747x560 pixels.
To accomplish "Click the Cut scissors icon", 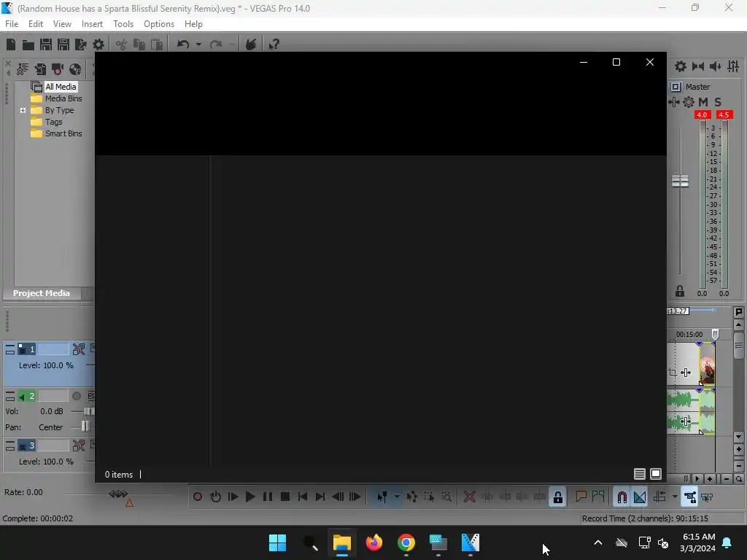I will (122, 44).
